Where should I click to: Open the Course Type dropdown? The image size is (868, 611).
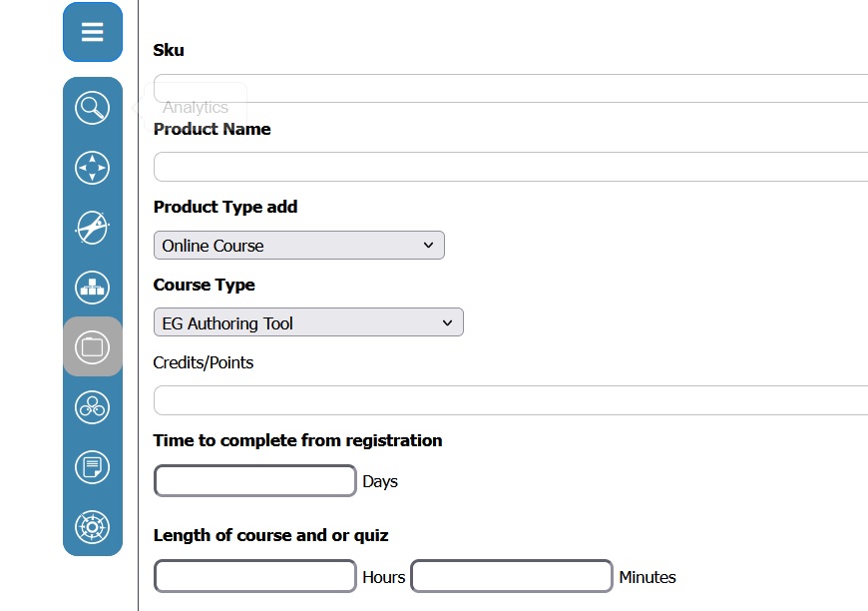(307, 323)
